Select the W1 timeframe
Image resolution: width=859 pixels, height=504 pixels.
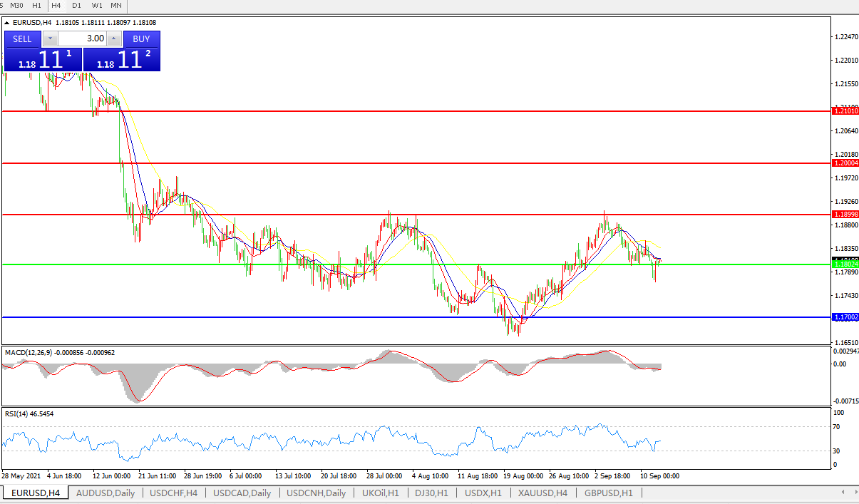pyautogui.click(x=97, y=5)
